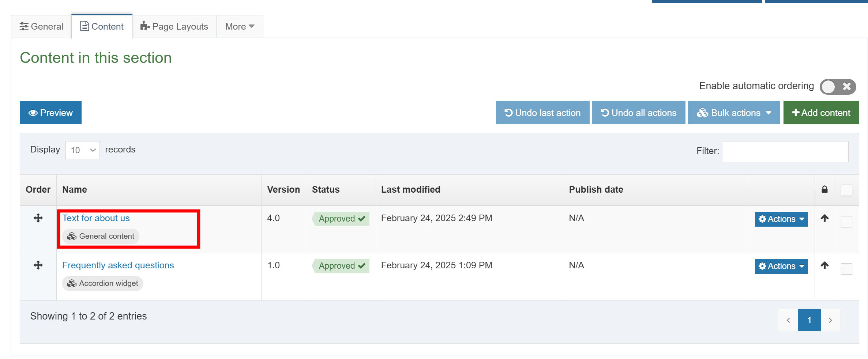Click the Accordion widget type badge
The height and width of the screenshot is (359, 868).
coord(103,283)
